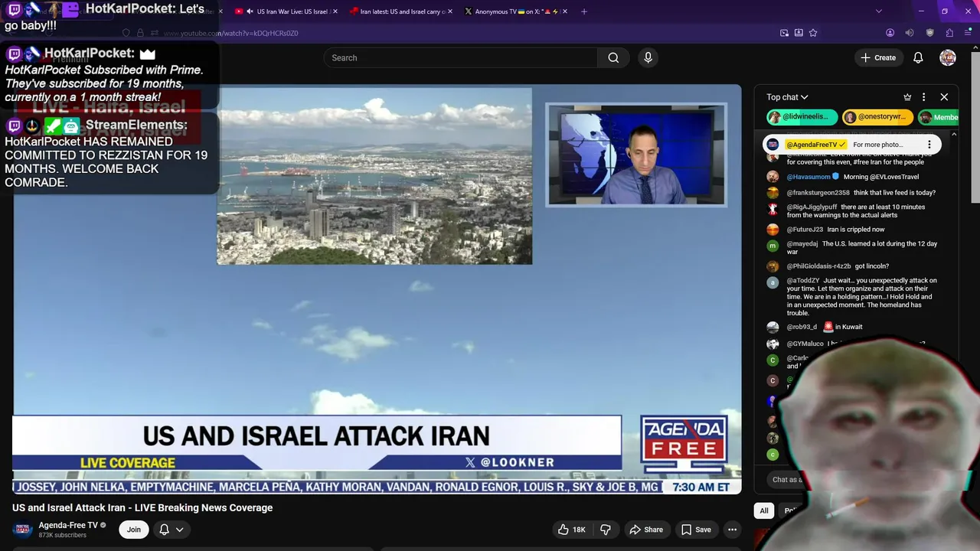The image size is (980, 551).
Task: Open the Agenda-Free TV channel name
Action: pyautogui.click(x=68, y=525)
